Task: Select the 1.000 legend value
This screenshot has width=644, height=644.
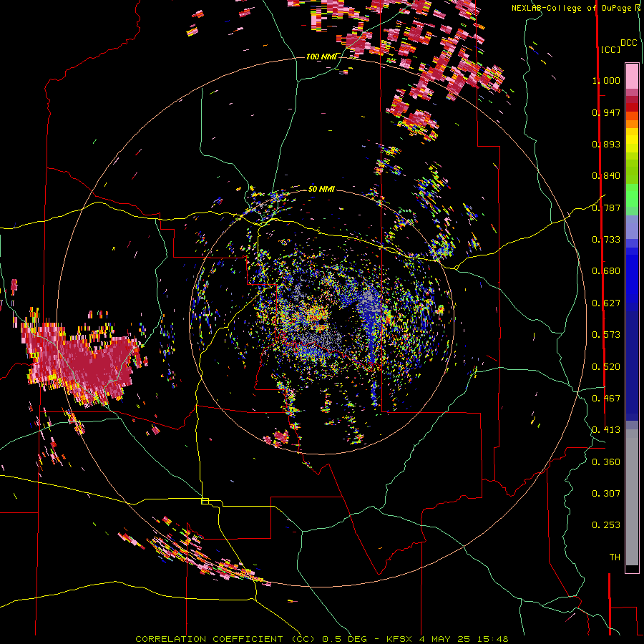Action: click(x=606, y=80)
